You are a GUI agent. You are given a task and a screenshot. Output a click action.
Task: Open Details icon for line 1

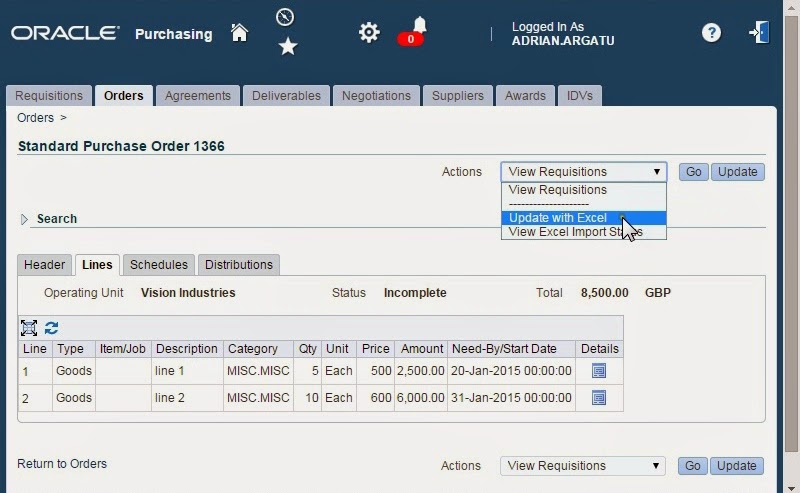pyautogui.click(x=599, y=371)
